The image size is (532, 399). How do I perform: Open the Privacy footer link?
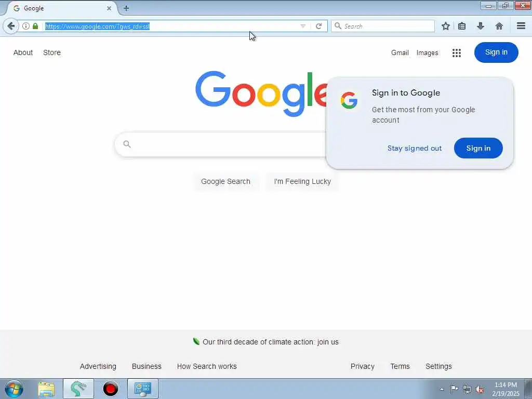click(362, 366)
